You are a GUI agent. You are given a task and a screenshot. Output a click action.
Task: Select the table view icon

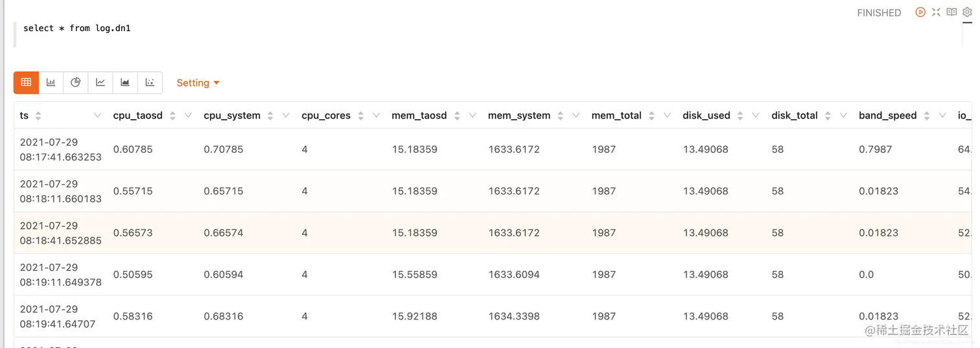pyautogui.click(x=26, y=82)
